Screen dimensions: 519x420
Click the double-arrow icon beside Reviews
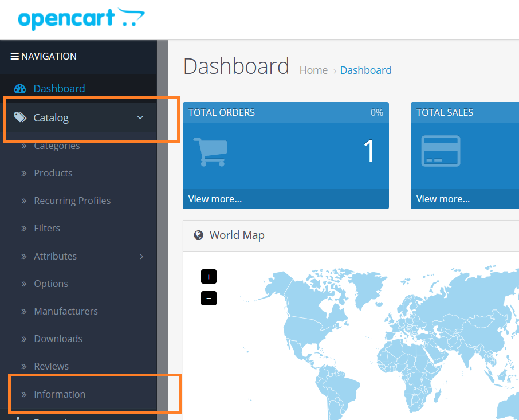(24, 366)
